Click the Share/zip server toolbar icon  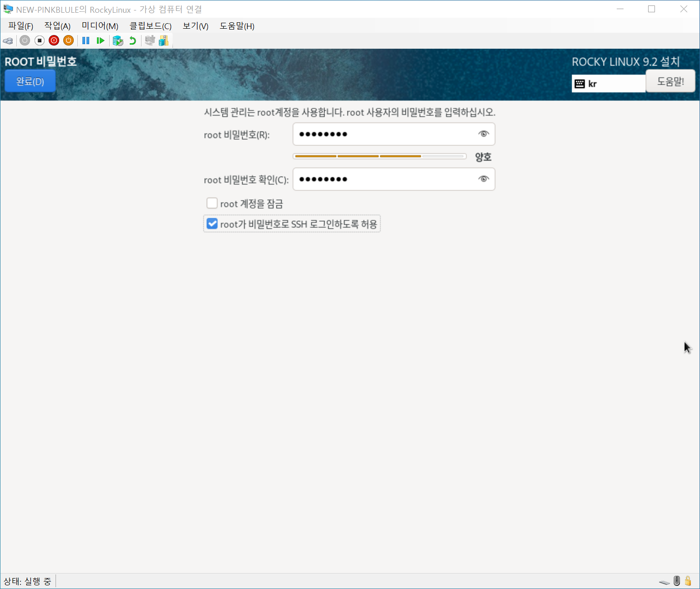coord(164,41)
